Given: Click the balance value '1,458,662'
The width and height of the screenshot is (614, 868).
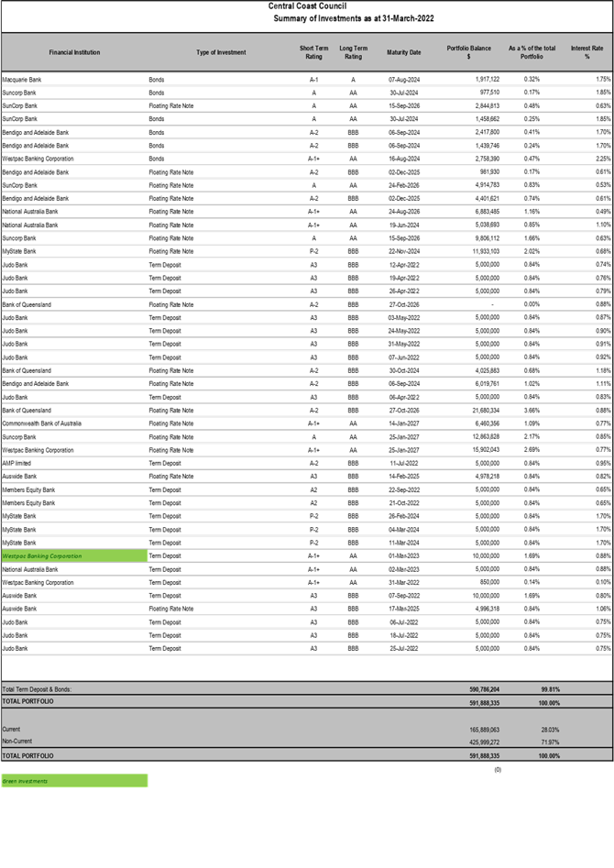Looking at the screenshot, I should pos(488,119).
